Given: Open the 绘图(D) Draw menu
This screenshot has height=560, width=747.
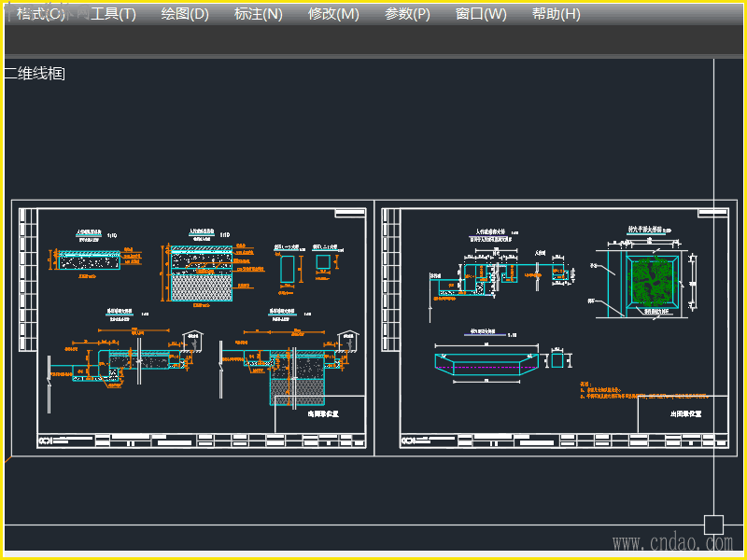Looking at the screenshot, I should coord(185,14).
